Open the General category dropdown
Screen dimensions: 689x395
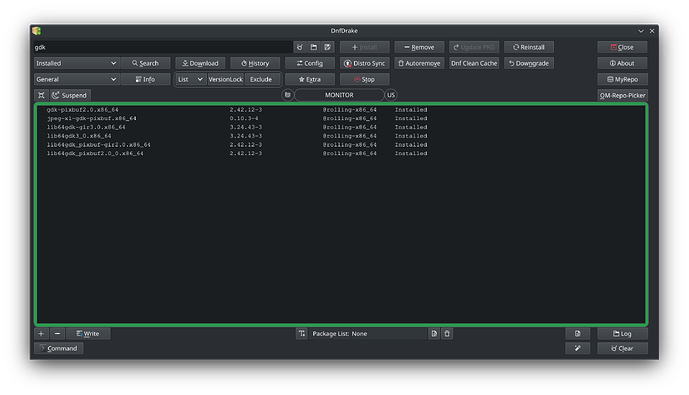pos(76,80)
